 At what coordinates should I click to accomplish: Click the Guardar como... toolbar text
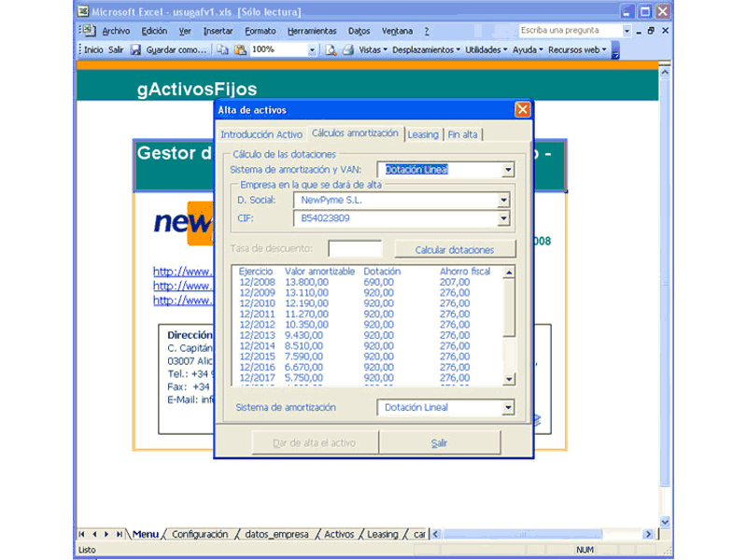click(176, 49)
